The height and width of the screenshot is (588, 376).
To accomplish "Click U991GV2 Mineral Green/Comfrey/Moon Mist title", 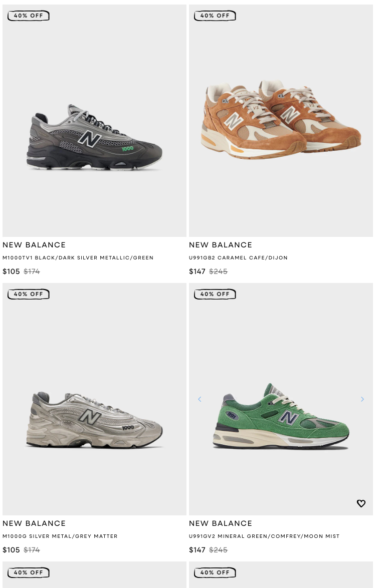I will (x=264, y=536).
